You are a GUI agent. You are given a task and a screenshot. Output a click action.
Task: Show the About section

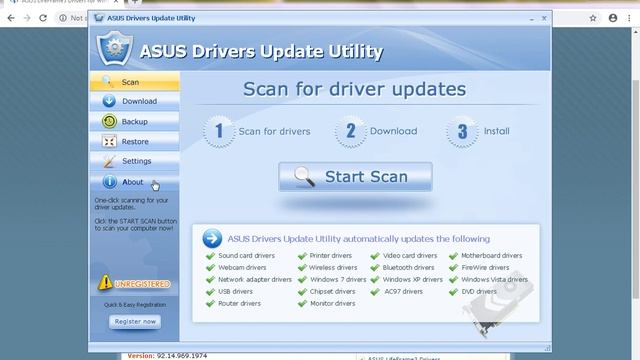click(134, 182)
